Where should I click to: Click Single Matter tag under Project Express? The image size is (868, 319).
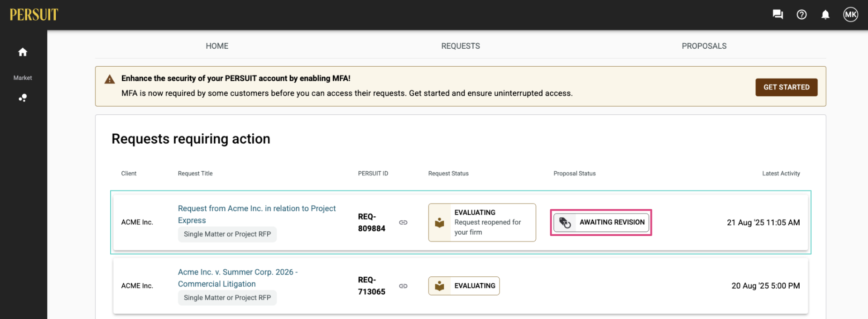[x=227, y=234]
